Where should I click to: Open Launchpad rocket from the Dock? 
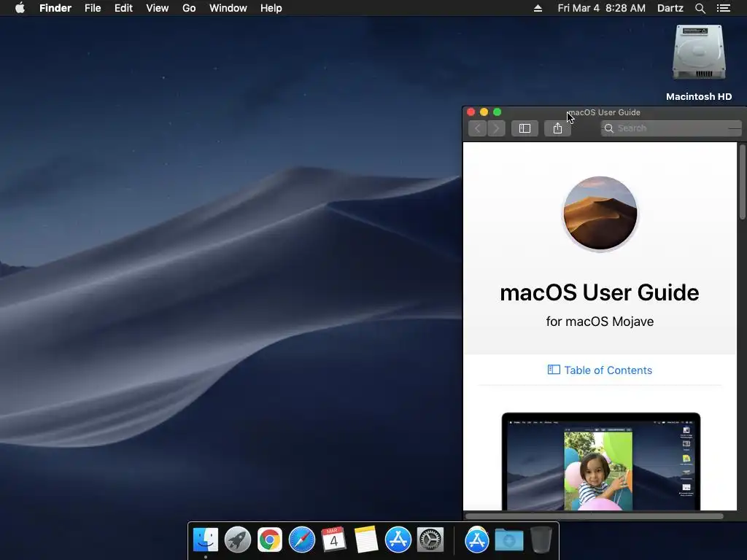[238, 540]
